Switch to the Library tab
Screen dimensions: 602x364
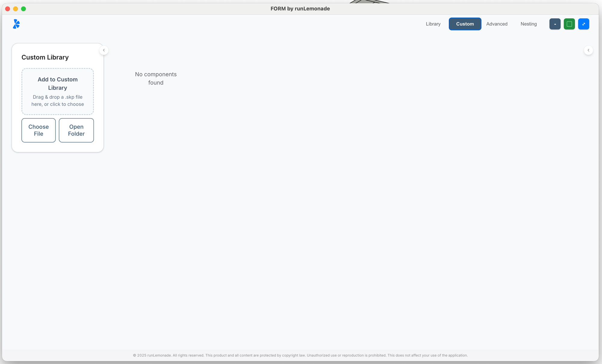click(x=433, y=24)
